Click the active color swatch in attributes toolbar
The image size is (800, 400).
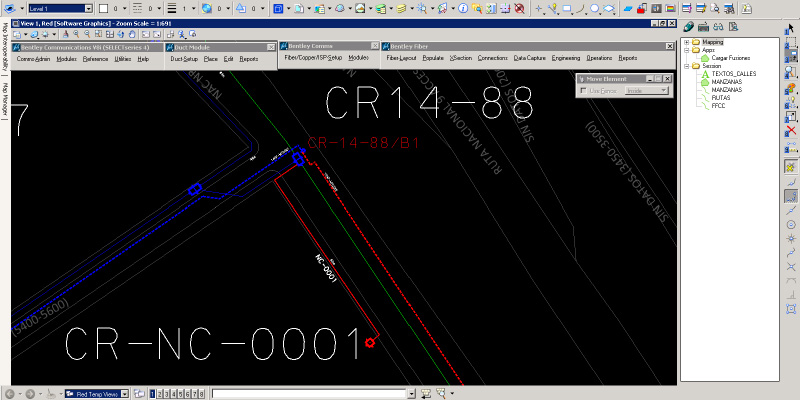[x=102, y=8]
